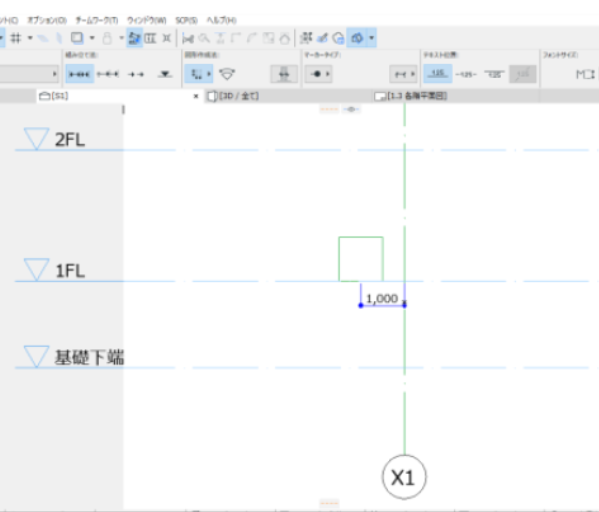Click the 1,000 dimension text

point(382,298)
